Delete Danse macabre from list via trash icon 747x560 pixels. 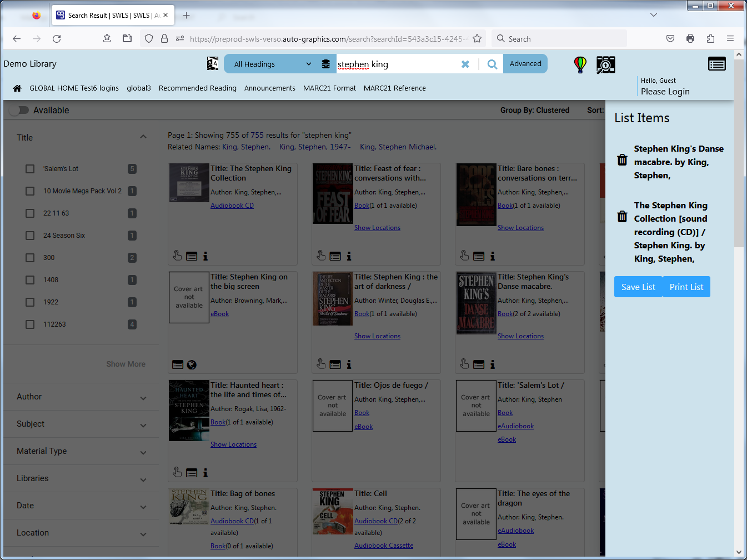(623, 160)
